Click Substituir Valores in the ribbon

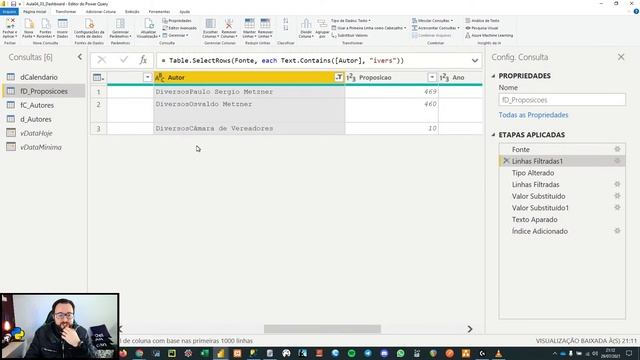[349, 36]
